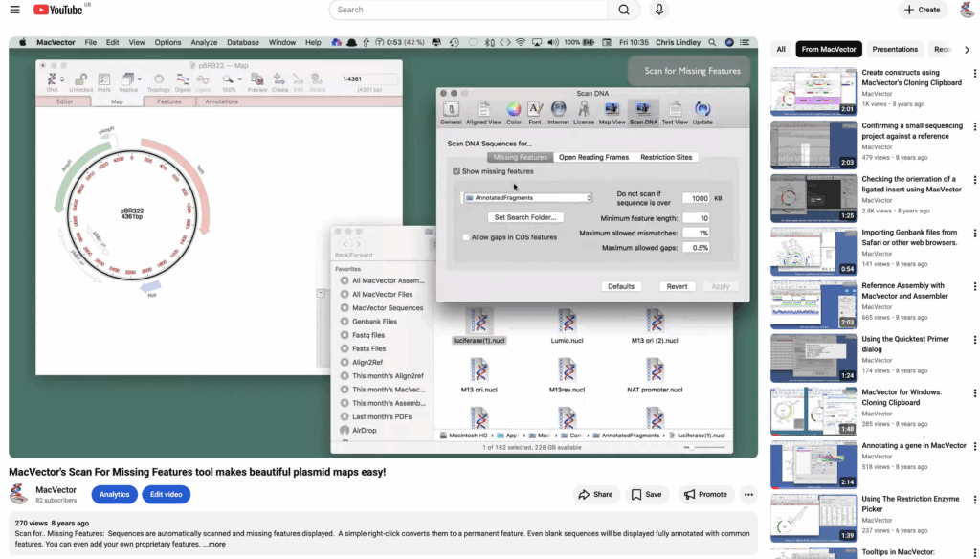This screenshot has width=980, height=559.
Task: Click the Digest toolbar icon
Action: (x=182, y=81)
